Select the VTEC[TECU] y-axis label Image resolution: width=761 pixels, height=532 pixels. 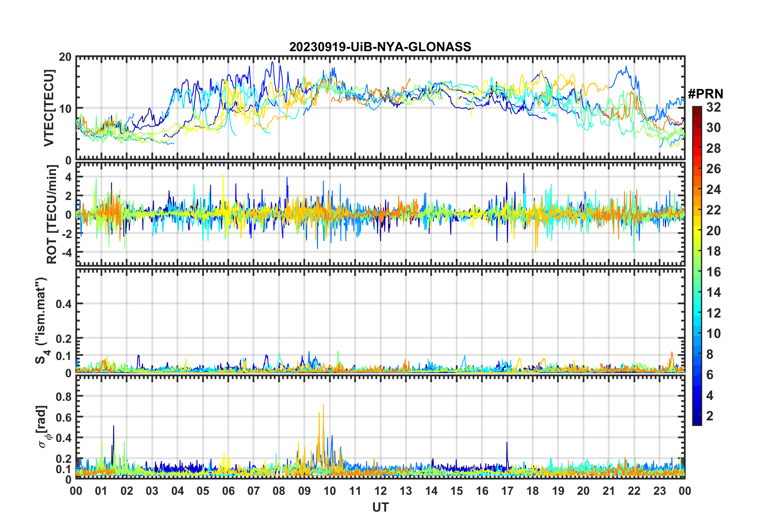[49, 108]
